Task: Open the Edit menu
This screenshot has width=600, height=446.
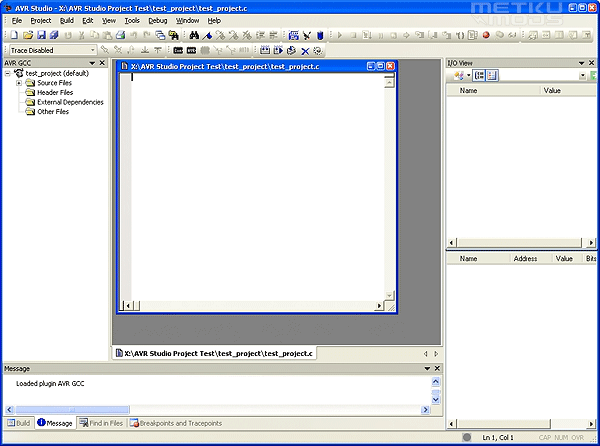Action: coord(88,21)
